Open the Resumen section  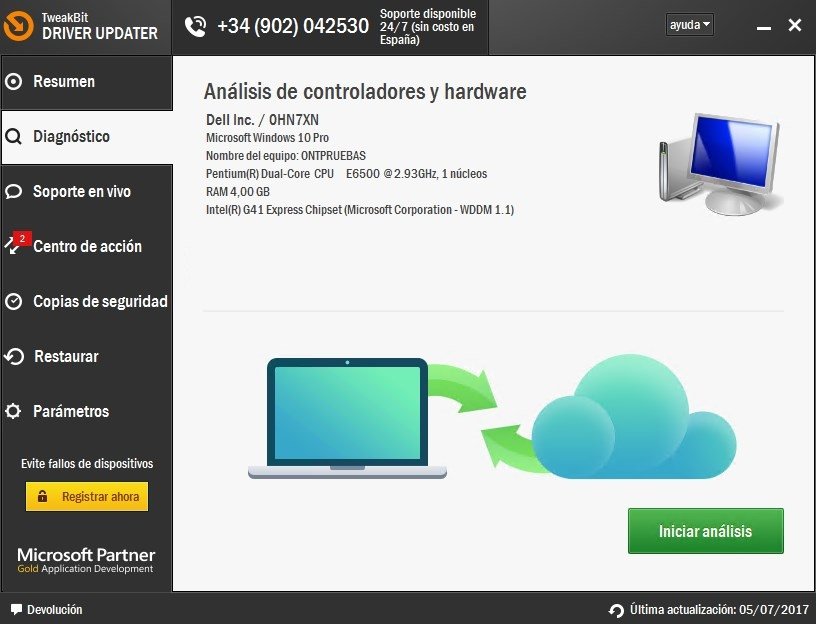coord(86,82)
